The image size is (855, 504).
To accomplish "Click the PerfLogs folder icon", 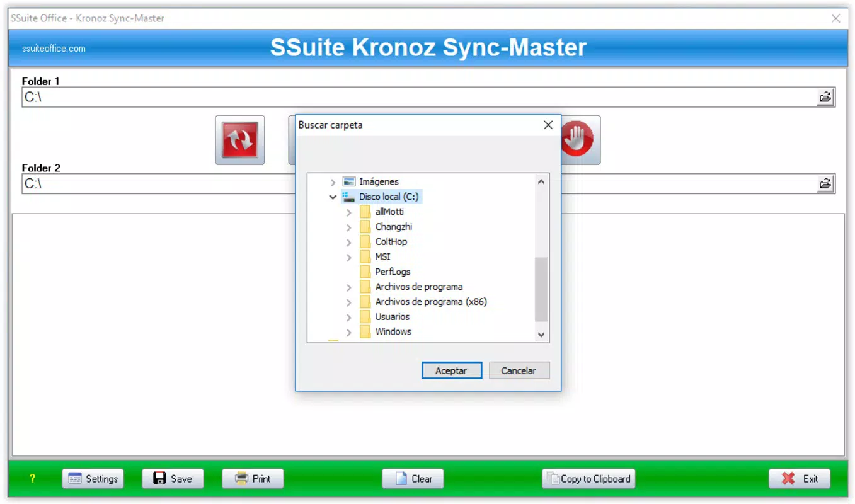I will (x=365, y=272).
